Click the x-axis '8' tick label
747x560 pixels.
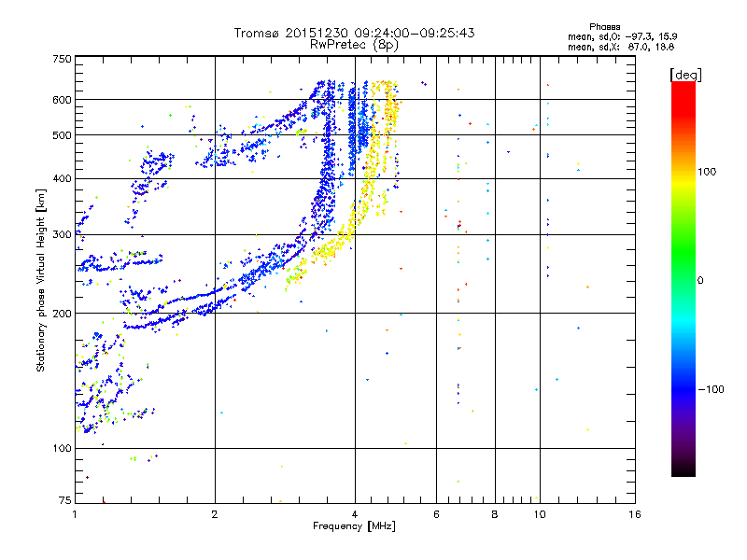click(495, 514)
